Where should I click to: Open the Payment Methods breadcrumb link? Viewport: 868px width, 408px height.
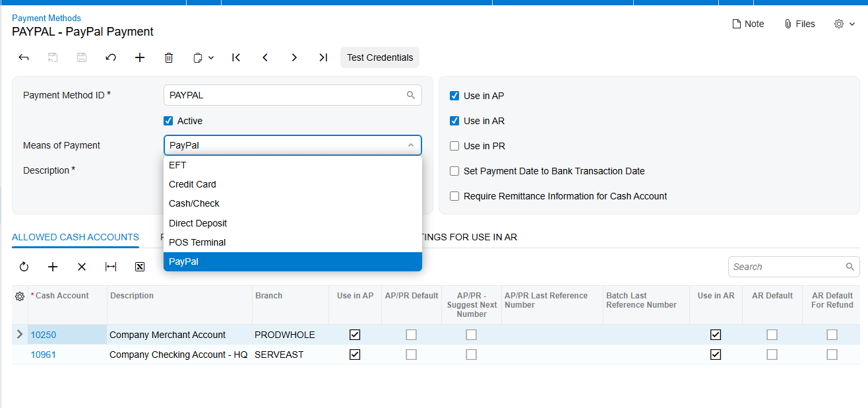[x=46, y=18]
